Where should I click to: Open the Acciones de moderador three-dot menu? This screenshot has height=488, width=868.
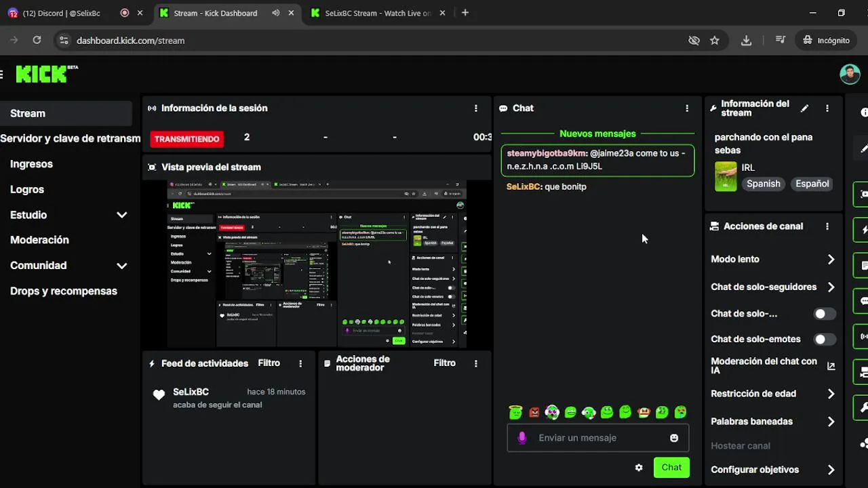point(476,363)
